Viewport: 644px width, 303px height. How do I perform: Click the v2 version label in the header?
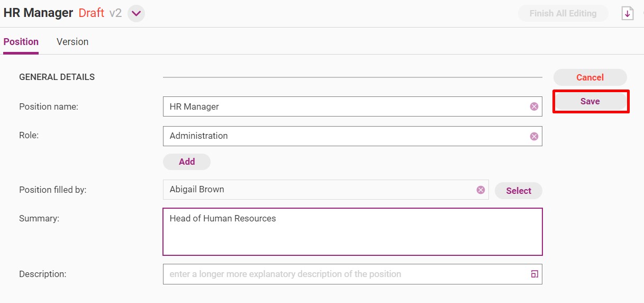pos(115,13)
